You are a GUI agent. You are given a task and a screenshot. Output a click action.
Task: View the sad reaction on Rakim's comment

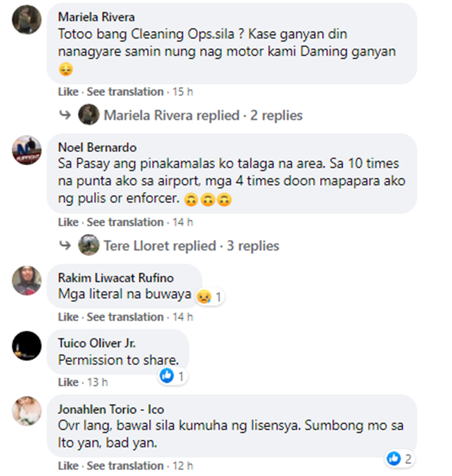click(x=209, y=297)
